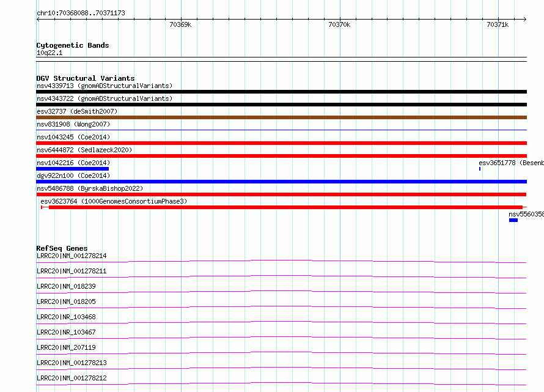Click the 70370k ruler tick label
The image size is (544, 392).
(x=339, y=24)
